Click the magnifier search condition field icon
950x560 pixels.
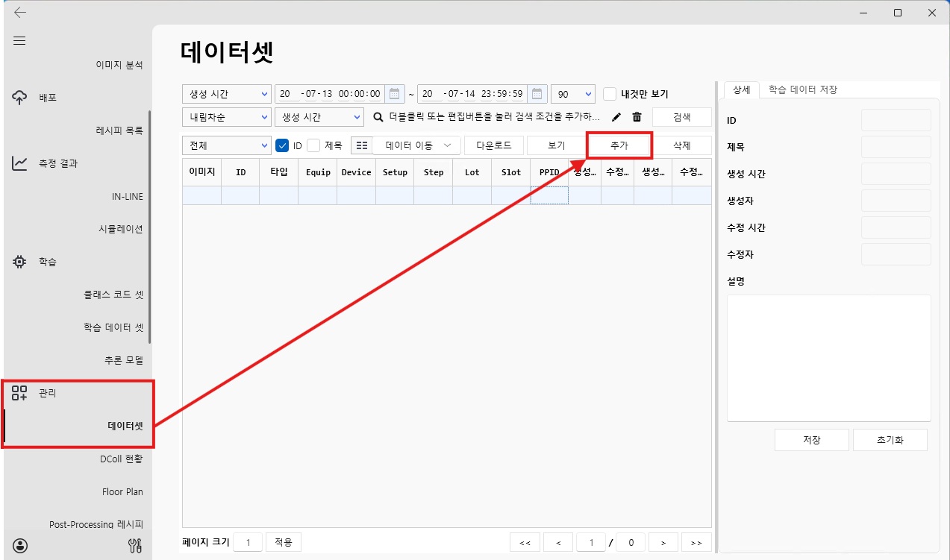tap(378, 117)
